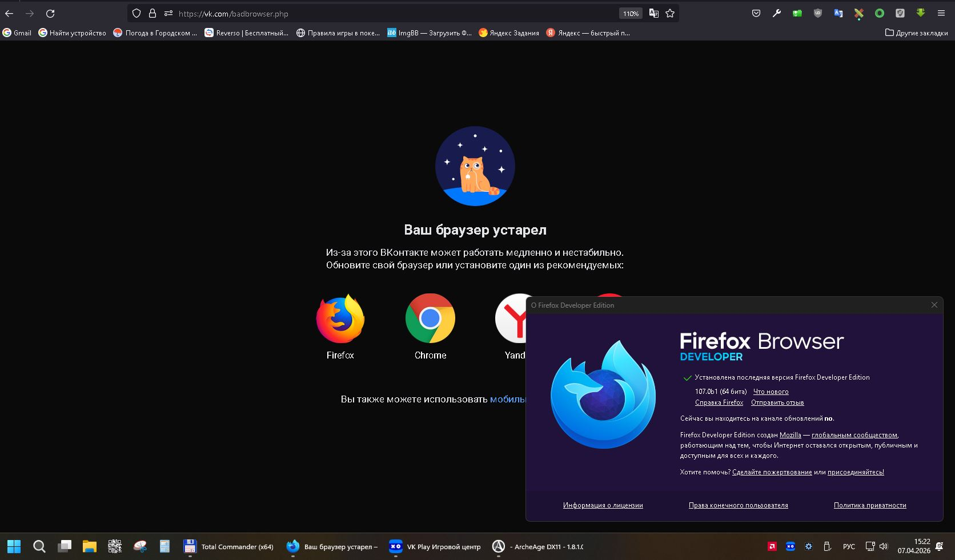Click 'Отправить отзыв' feedback link

pos(777,402)
